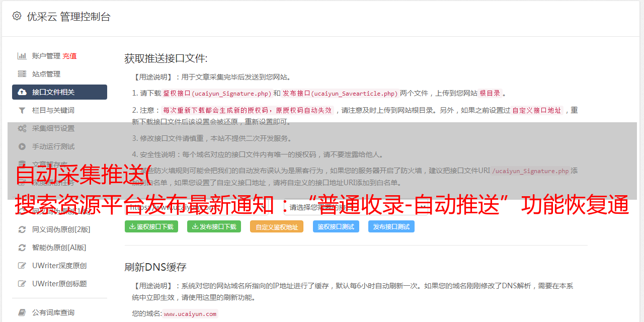Click the filter icon for 栏目与关键词
The image size is (644, 322).
coord(22,110)
